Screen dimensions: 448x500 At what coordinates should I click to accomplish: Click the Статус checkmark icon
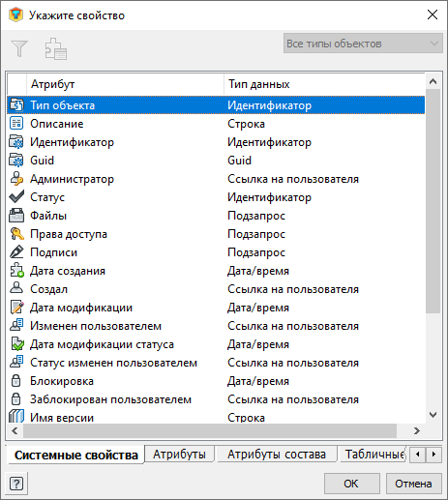16,197
